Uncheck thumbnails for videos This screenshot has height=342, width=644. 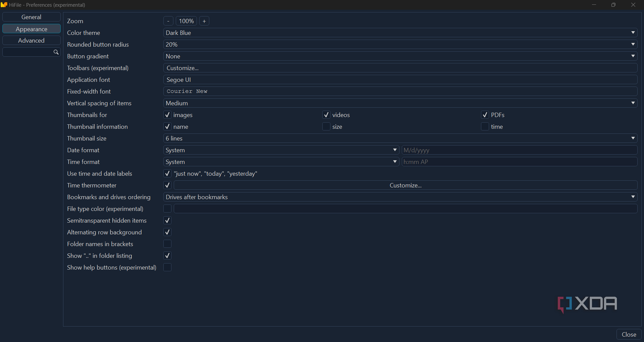coord(326,115)
